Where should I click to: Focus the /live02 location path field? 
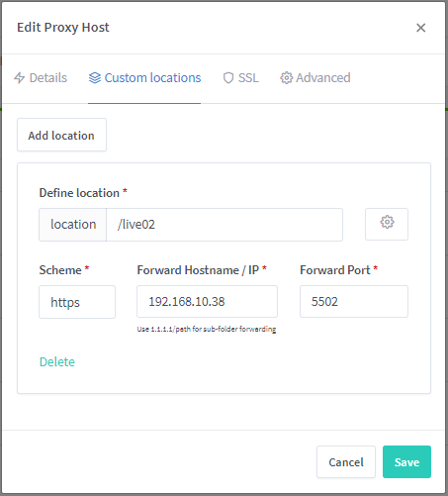click(224, 225)
